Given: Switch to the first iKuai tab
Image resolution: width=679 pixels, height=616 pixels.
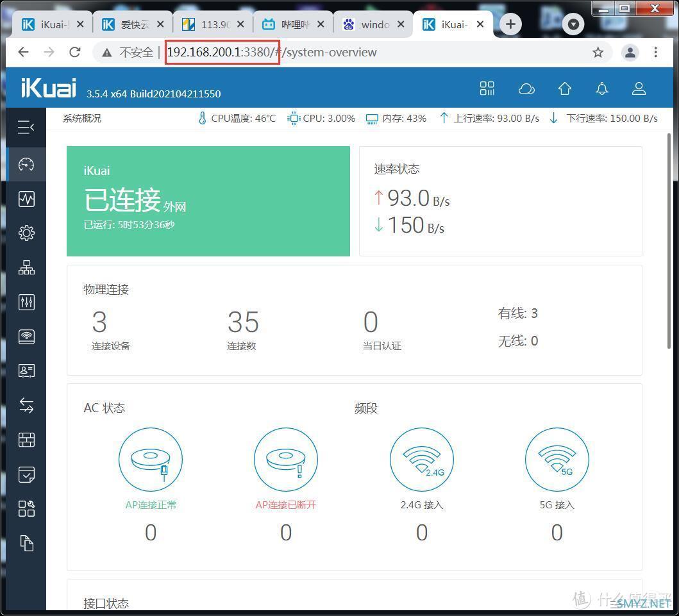Looking at the screenshot, I should pos(52,24).
